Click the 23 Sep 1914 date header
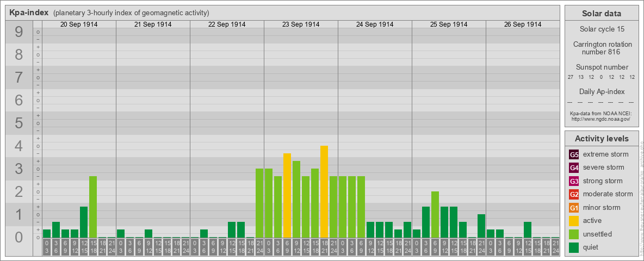This screenshot has height=261, width=644. pos(301,24)
